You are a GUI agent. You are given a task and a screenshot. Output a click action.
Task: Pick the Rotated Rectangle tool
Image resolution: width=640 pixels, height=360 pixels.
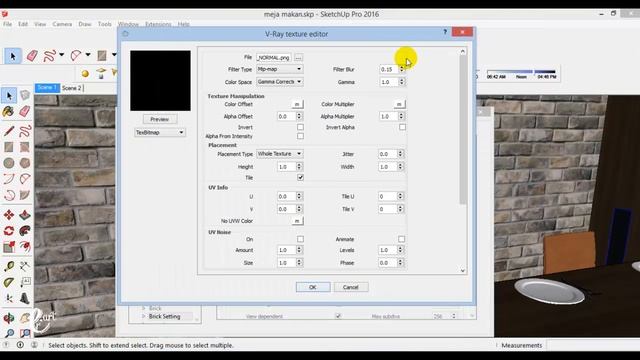pyautogui.click(x=25, y=147)
